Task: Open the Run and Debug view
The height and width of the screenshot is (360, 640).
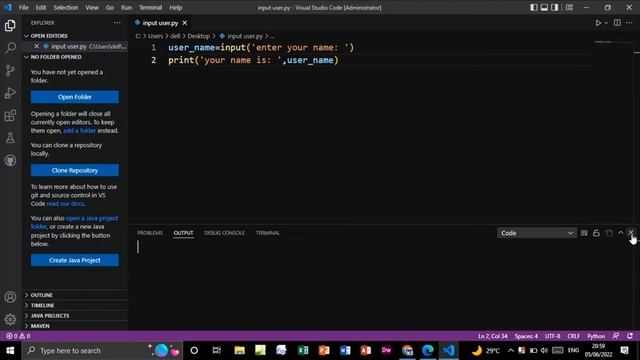Action: 10,93
